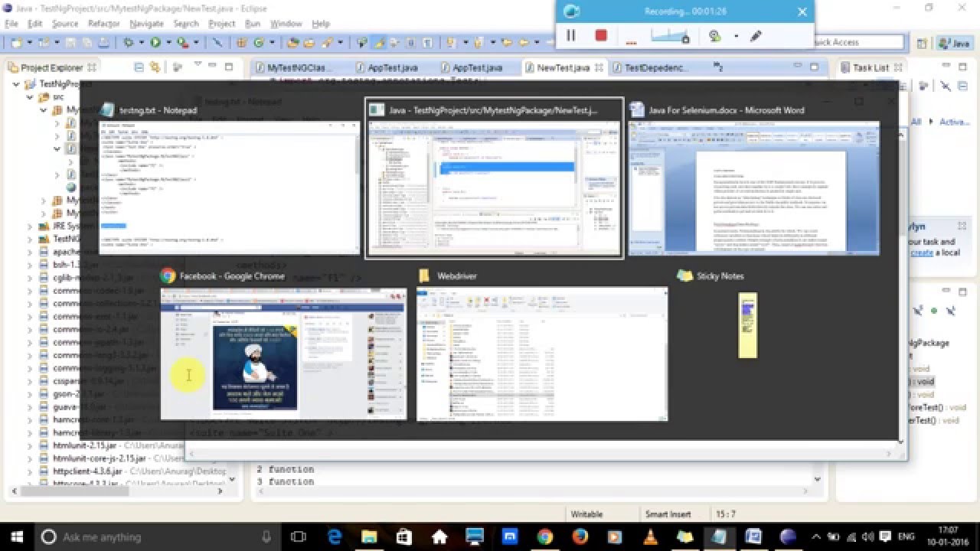Open File Explorer from the taskbar

(369, 536)
